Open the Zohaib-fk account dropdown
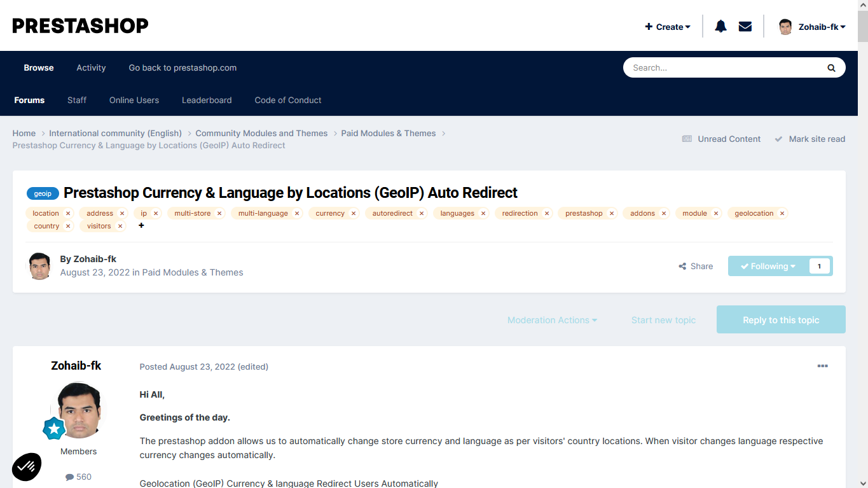Image resolution: width=868 pixels, height=488 pixels. [x=813, y=27]
